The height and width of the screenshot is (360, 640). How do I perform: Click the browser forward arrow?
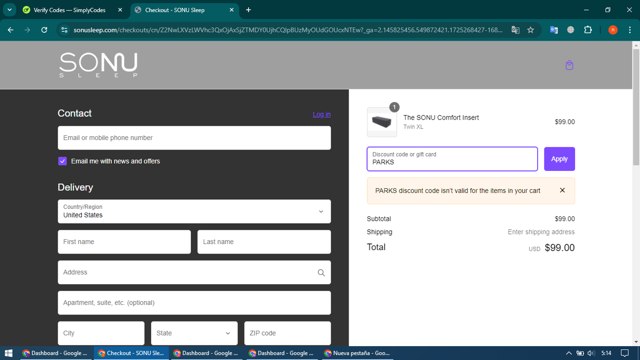pyautogui.click(x=27, y=30)
